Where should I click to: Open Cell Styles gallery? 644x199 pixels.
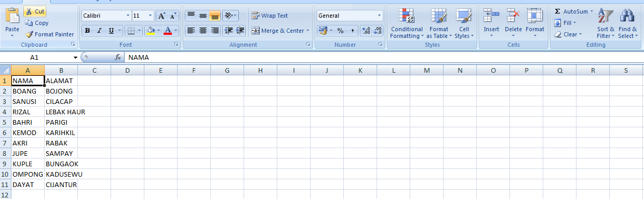[464, 23]
